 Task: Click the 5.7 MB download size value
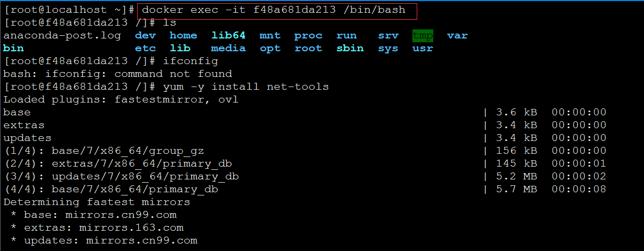point(516,190)
